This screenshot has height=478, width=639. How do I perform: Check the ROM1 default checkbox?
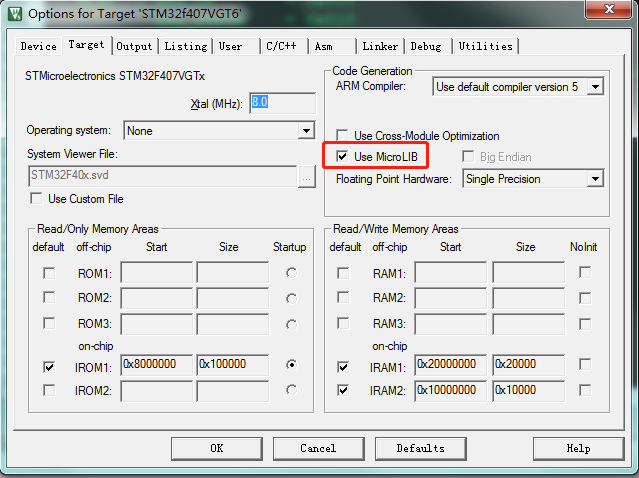click(x=49, y=273)
